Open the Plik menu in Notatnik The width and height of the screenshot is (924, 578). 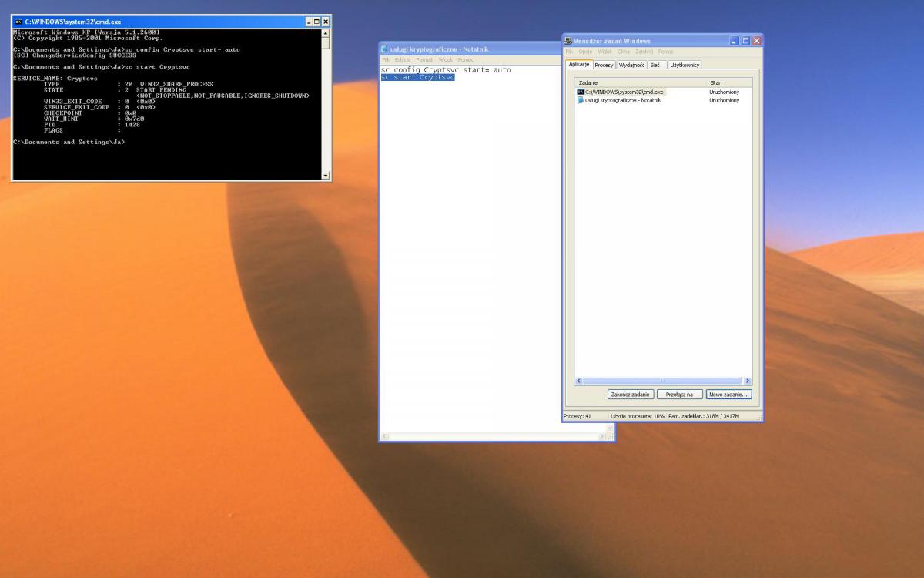(387, 59)
